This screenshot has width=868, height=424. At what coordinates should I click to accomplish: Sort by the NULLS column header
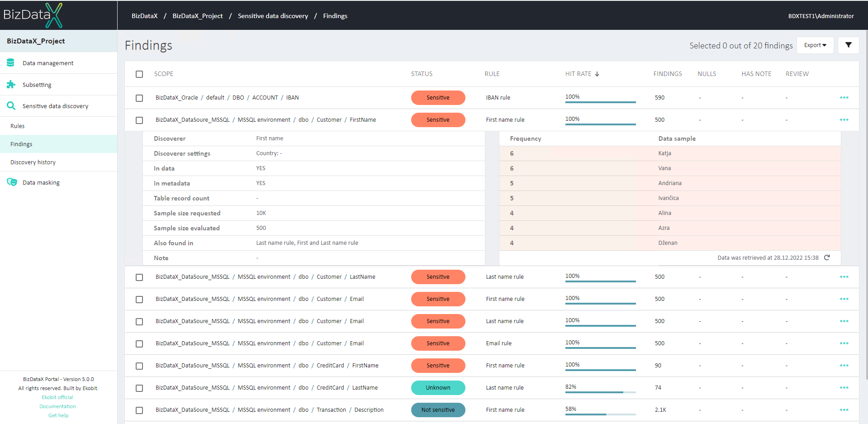pos(707,74)
